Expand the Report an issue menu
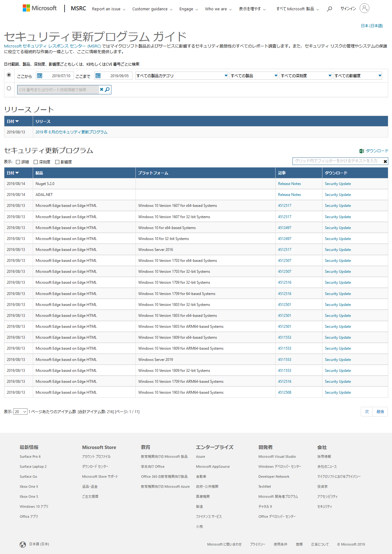 point(109,9)
